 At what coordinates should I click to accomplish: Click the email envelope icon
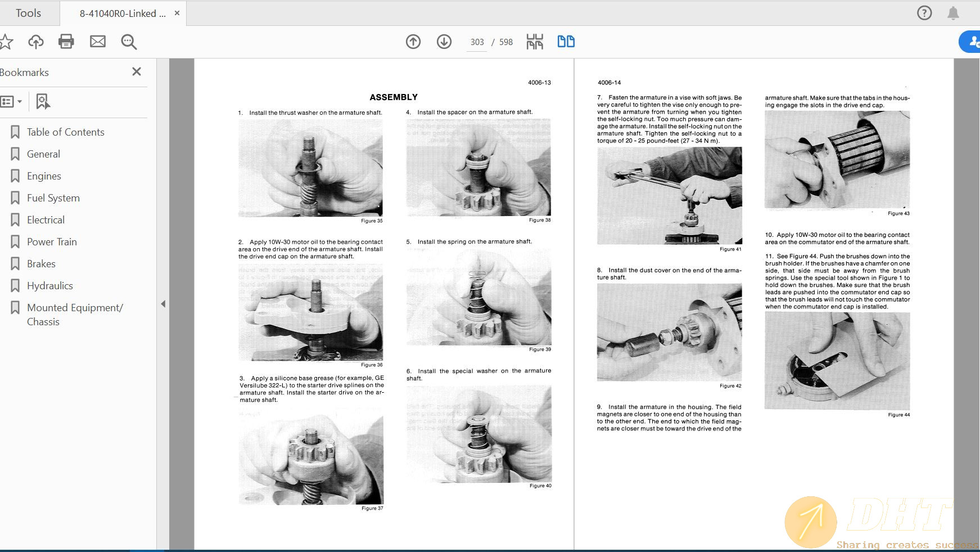(x=98, y=42)
